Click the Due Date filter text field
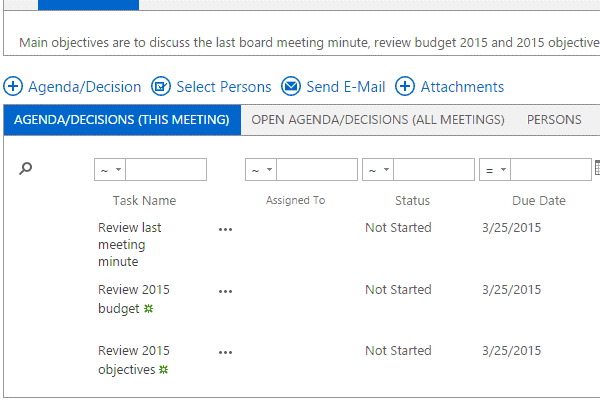Image resolution: width=600 pixels, height=400 pixels. tap(551, 170)
